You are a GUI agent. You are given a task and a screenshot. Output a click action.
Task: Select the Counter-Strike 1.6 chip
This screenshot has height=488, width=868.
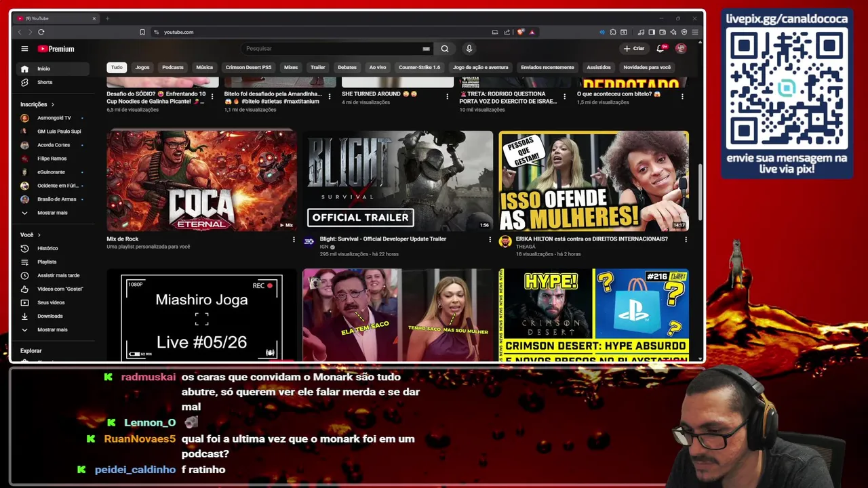(419, 67)
